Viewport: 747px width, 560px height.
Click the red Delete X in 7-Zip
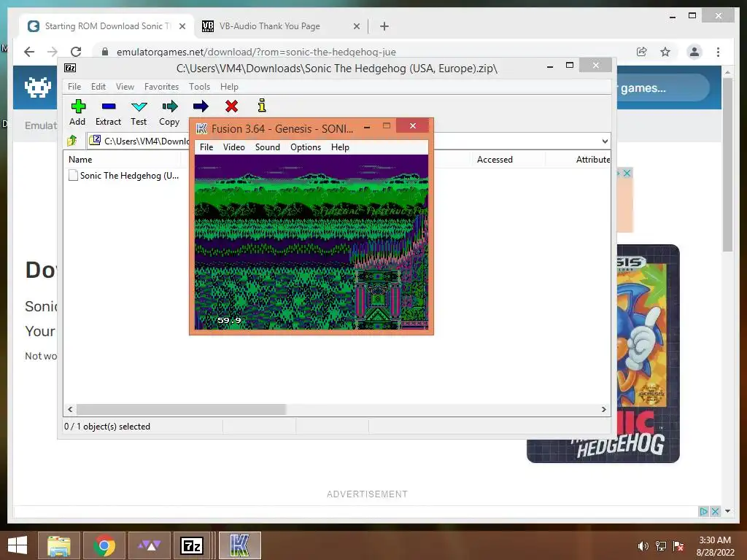click(231, 106)
